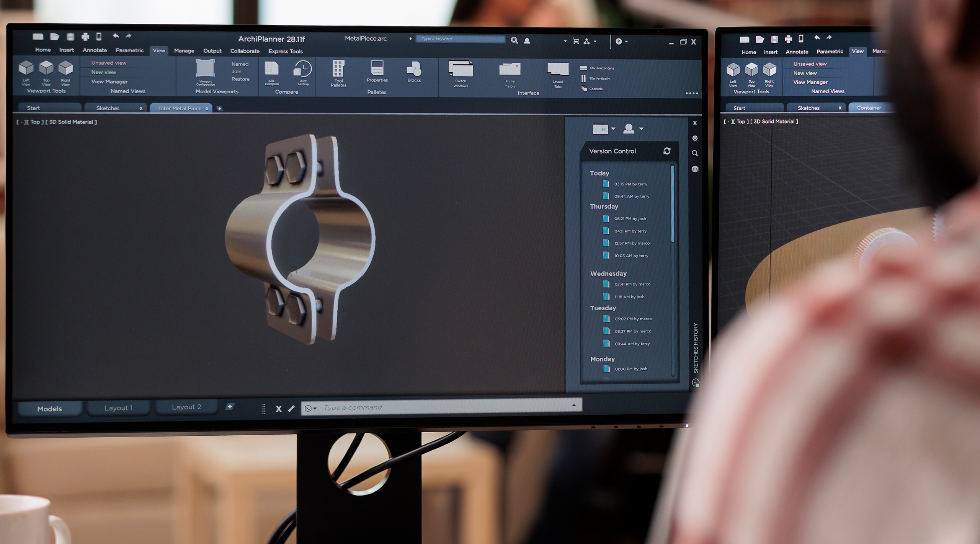Show more ribbon options via three dots
Screen dimensions: 980x544
point(691,93)
